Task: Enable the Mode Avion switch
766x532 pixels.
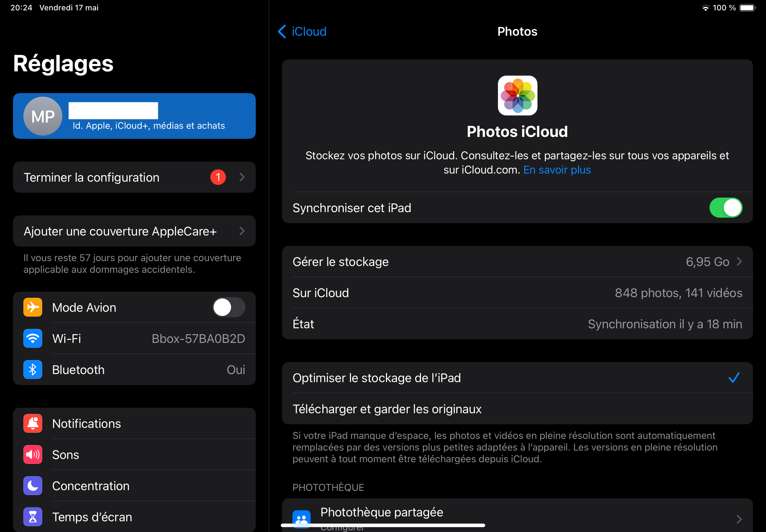Action: coord(229,307)
